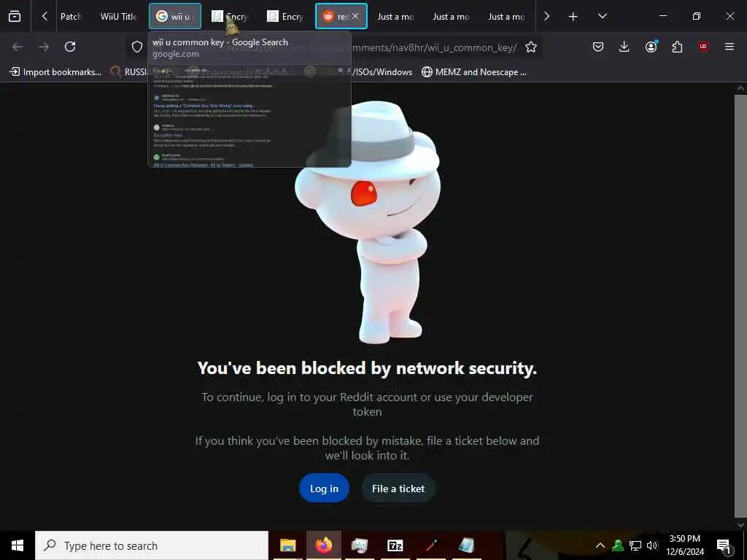Click the page vertical scrollbar
747x560 pixels.
(x=740, y=305)
